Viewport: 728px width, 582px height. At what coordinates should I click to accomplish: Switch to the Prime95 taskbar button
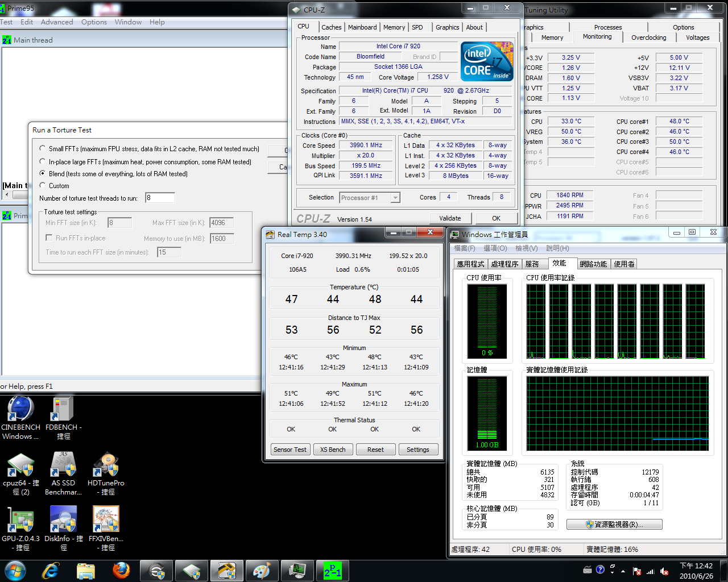pos(332,571)
